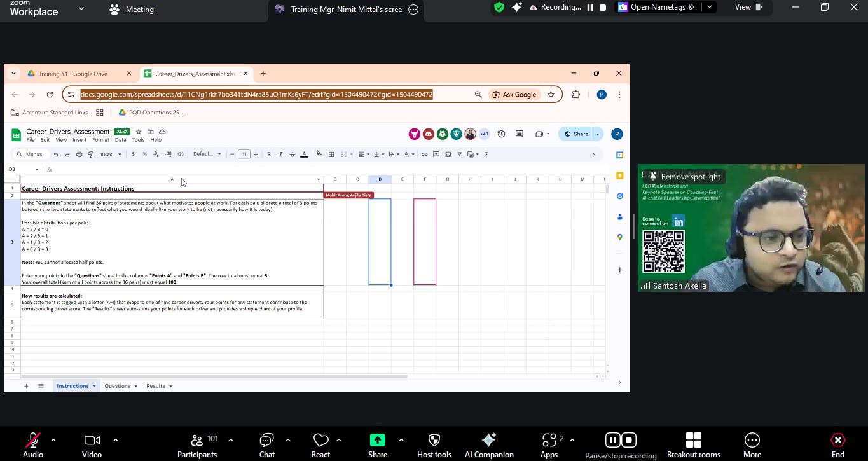Click the Share button in Sheets
Image resolution: width=868 pixels, height=461 pixels.
coord(577,134)
